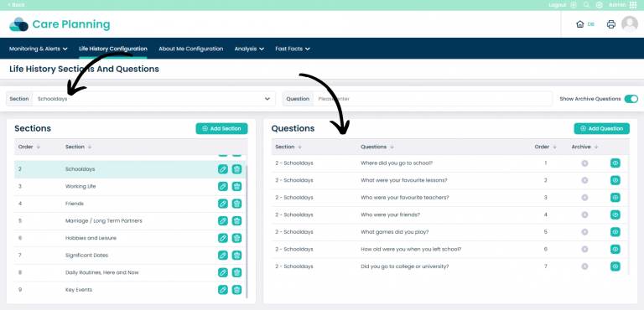Toggle visibility for 'What were your favourite lessons?'
This screenshot has height=310, width=644.
[x=615, y=181]
